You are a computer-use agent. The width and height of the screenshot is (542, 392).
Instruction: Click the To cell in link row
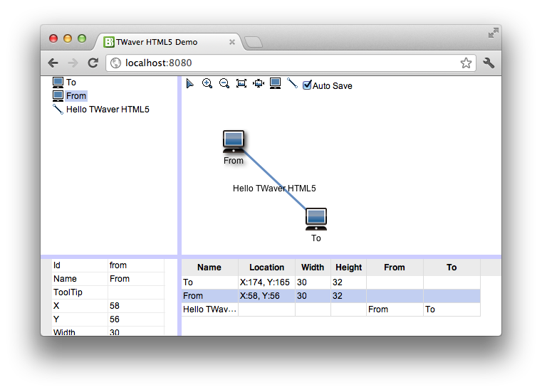[x=452, y=309]
